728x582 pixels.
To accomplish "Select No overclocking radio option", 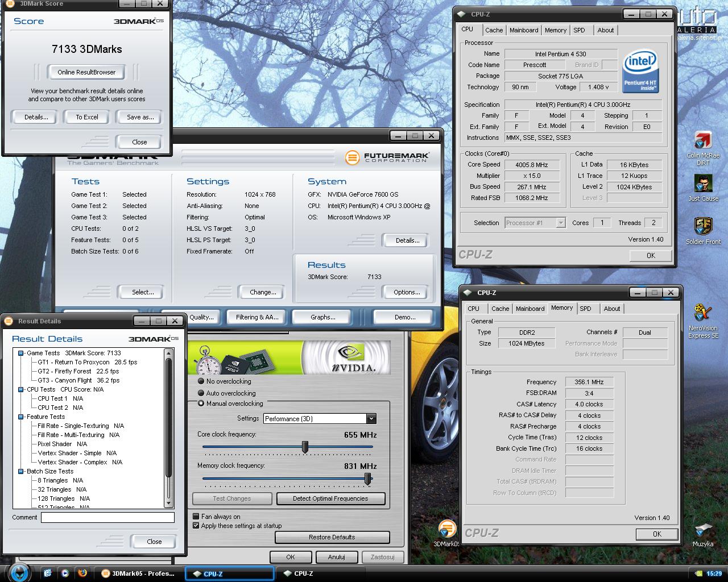I will [201, 381].
